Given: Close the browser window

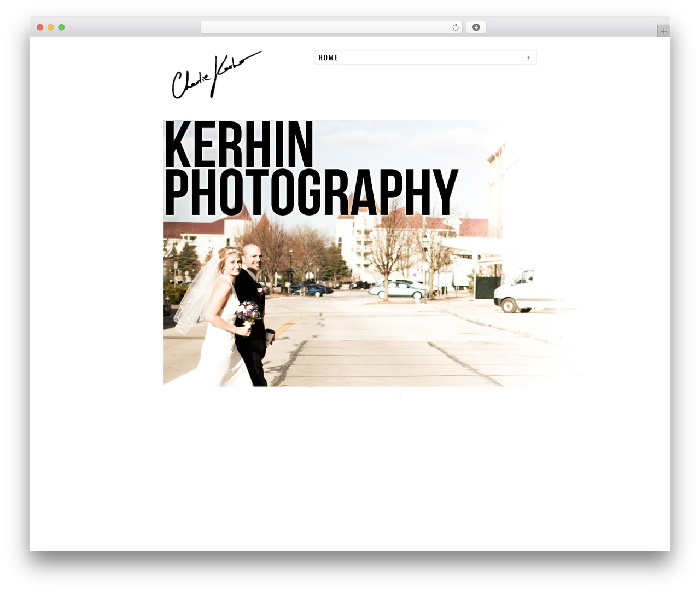Looking at the screenshot, I should pyautogui.click(x=40, y=27).
